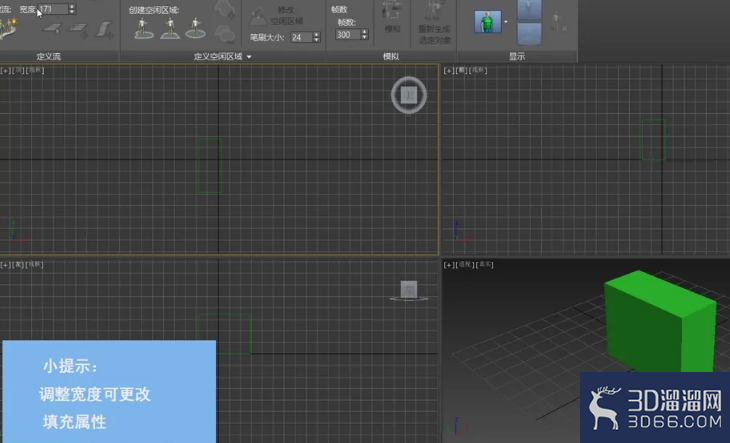Screen dimensions: 730x443
Task: Click the green-shirt textured skin display icon
Action: (x=488, y=21)
